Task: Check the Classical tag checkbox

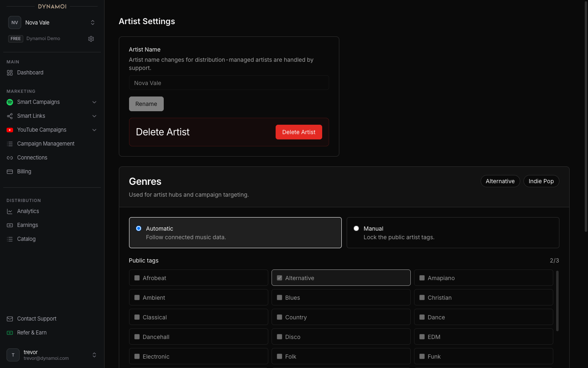Action: 137,317
